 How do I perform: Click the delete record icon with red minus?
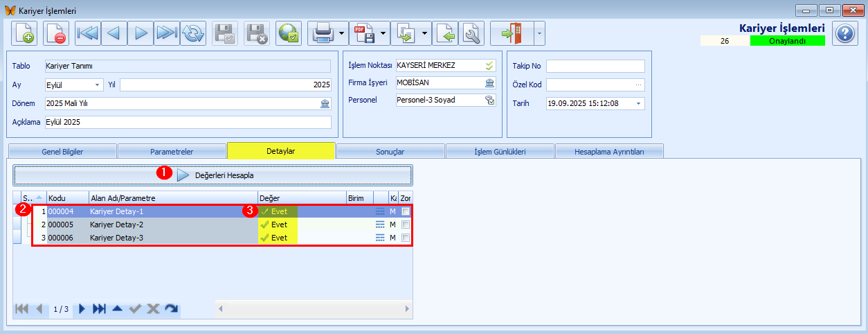pos(56,33)
